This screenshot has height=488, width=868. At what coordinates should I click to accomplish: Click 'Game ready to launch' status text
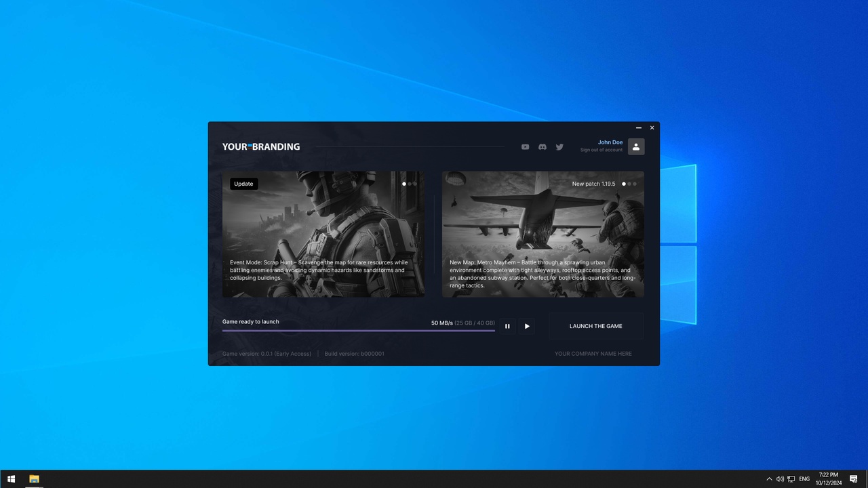click(x=251, y=322)
